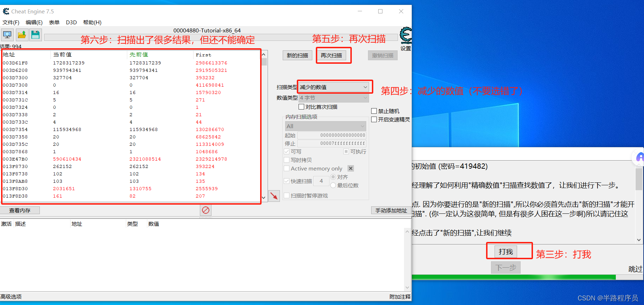
Task: Click 附加注释 at bottom right
Action: pyautogui.click(x=400, y=297)
